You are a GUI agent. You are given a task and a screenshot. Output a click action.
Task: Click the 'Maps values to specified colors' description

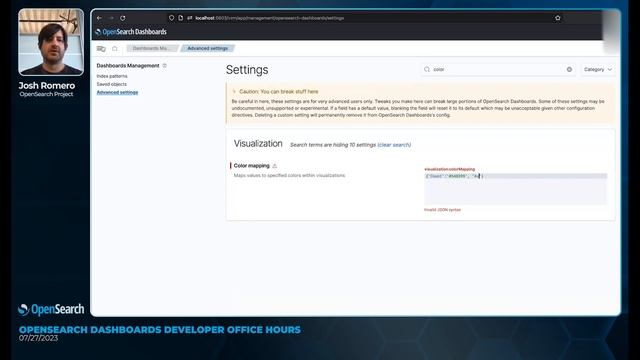289,176
